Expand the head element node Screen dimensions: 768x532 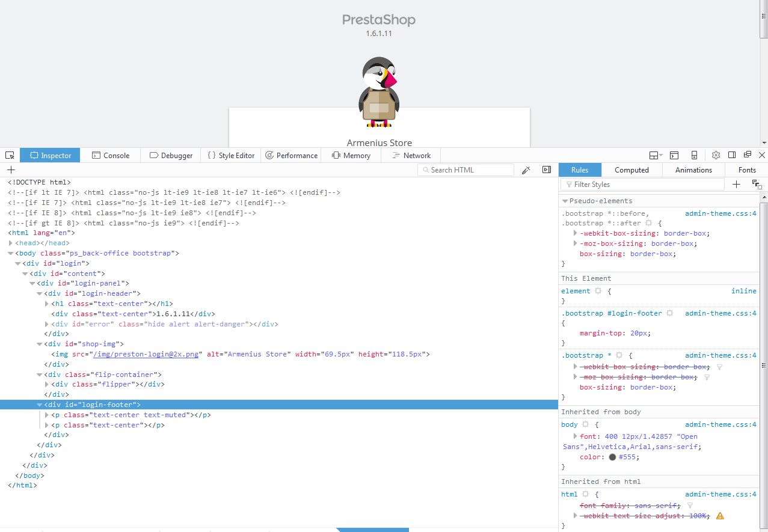point(10,243)
